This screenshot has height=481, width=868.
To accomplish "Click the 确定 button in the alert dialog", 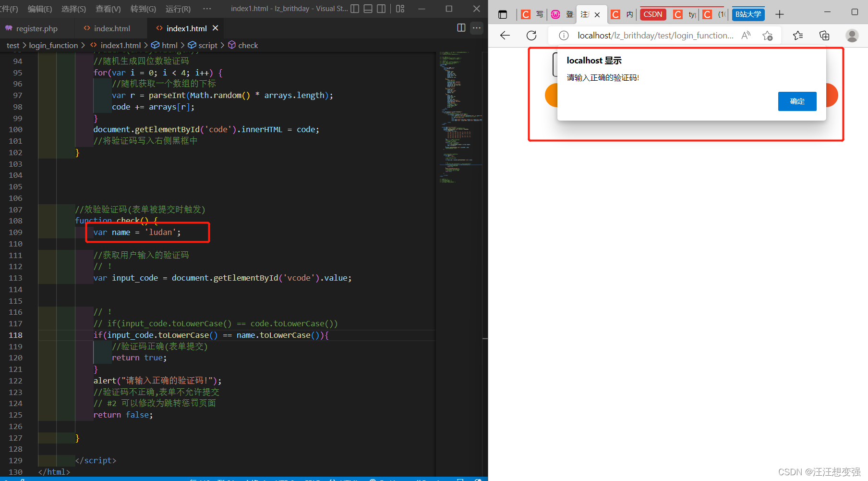I will point(797,101).
